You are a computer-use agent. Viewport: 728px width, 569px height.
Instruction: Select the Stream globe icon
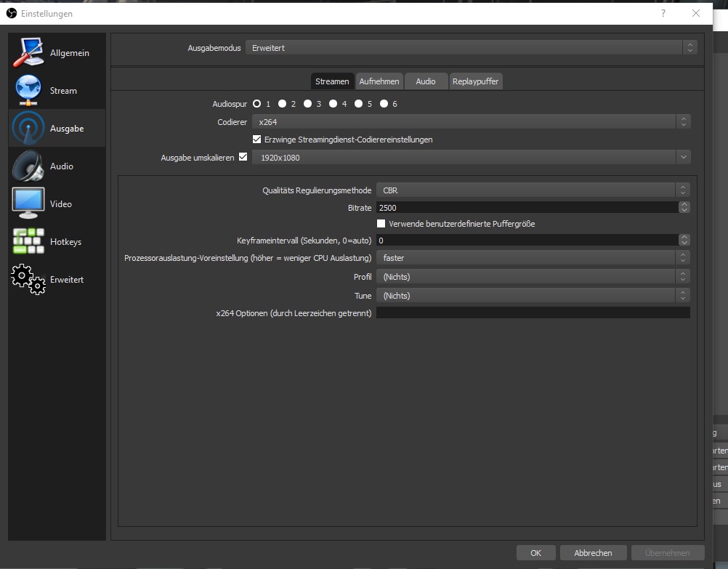point(29,90)
